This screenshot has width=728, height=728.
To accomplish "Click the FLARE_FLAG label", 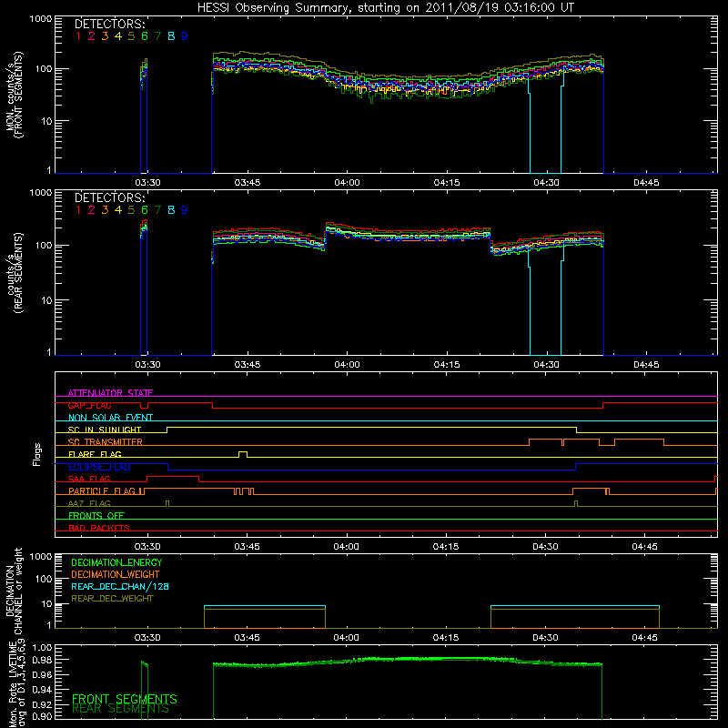I will click(95, 454).
